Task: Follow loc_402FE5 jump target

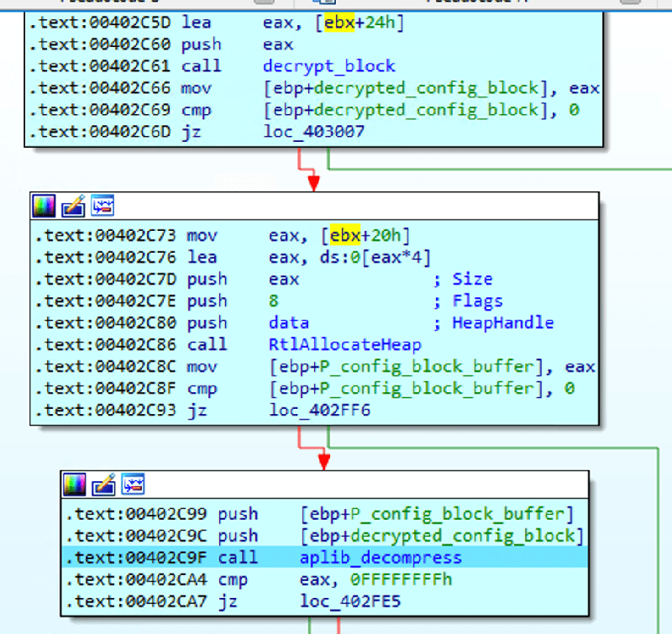Action: click(349, 601)
